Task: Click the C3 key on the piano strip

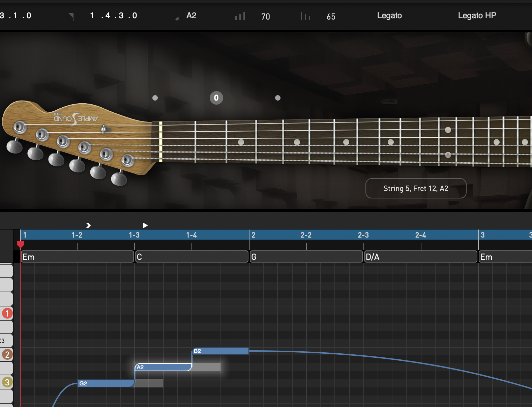Action: point(6,341)
